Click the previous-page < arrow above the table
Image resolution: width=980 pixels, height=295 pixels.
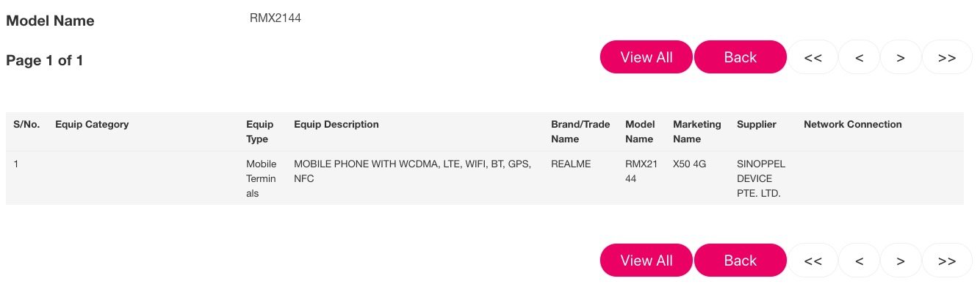tap(859, 57)
